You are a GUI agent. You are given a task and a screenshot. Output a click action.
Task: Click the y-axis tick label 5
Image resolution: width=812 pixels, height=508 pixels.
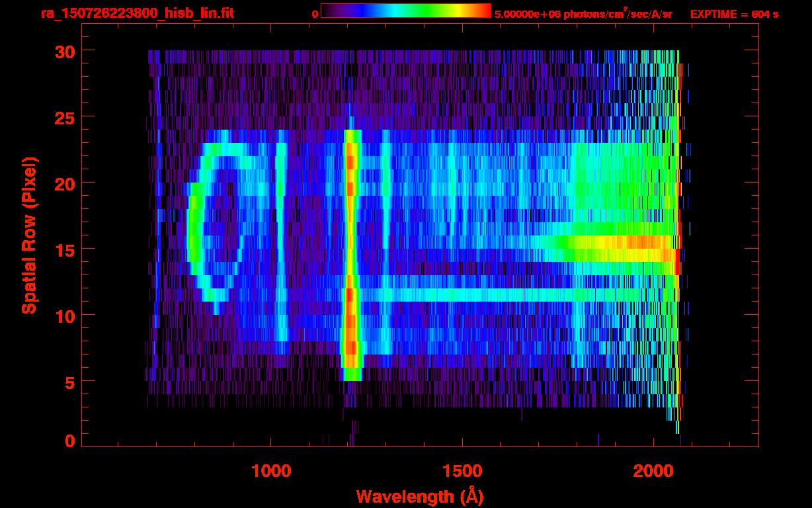pyautogui.click(x=71, y=382)
